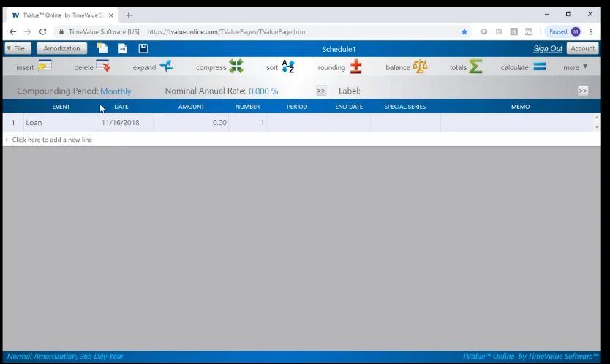Edit nominal annual rate 0.000 %
610x364 pixels.
[x=263, y=91]
